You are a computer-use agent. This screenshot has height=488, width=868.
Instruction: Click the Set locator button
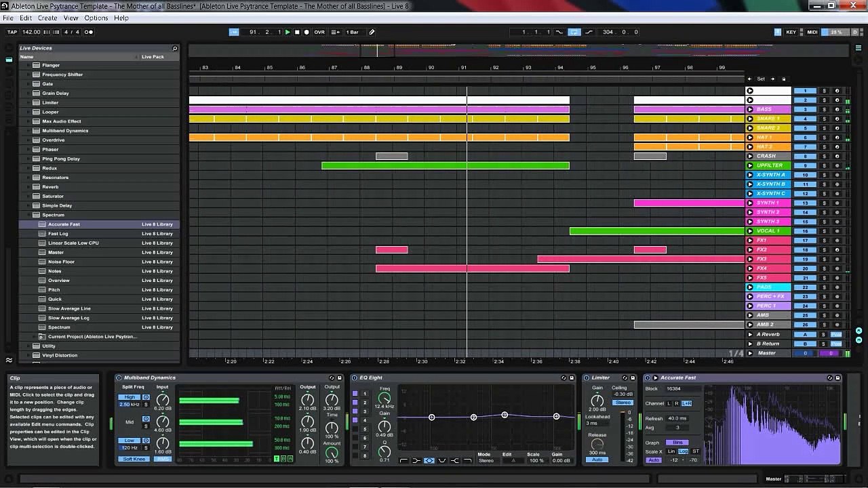coord(761,79)
